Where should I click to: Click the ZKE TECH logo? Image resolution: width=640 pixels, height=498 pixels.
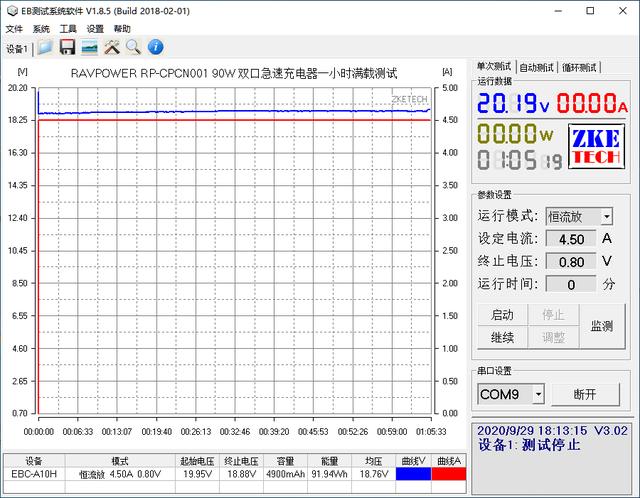[x=596, y=146]
